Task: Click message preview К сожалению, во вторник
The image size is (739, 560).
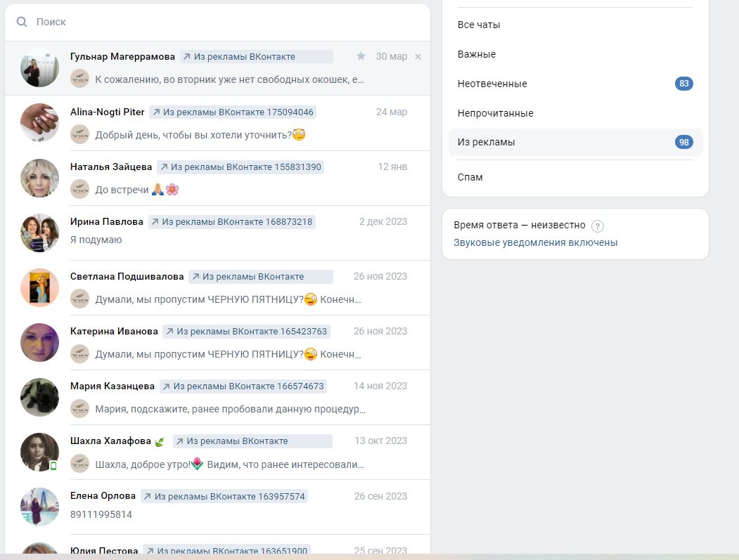Action: coord(229,79)
